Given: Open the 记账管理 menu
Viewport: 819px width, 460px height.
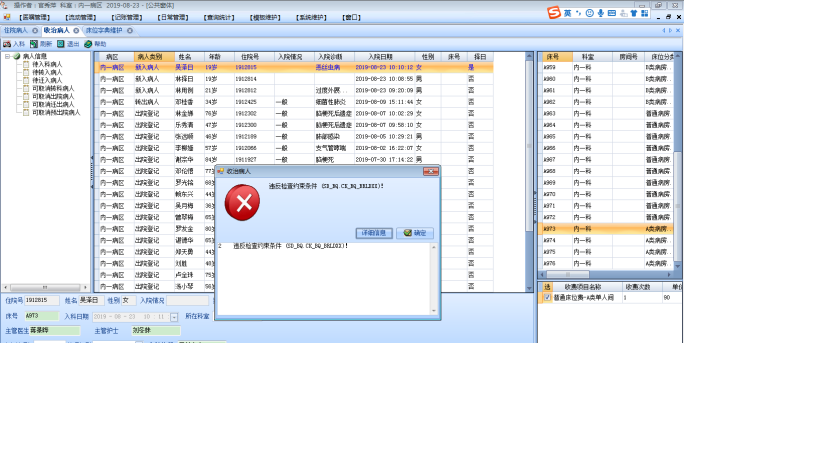Looking at the screenshot, I should pos(127,18).
